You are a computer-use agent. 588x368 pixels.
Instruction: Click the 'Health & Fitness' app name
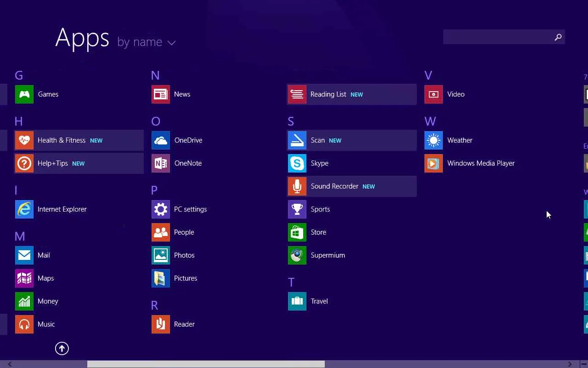tap(62, 140)
